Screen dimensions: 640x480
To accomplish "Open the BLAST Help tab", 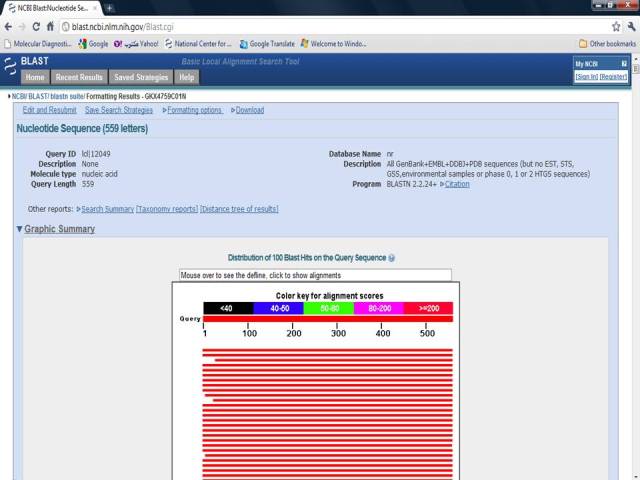I will (x=187, y=77).
